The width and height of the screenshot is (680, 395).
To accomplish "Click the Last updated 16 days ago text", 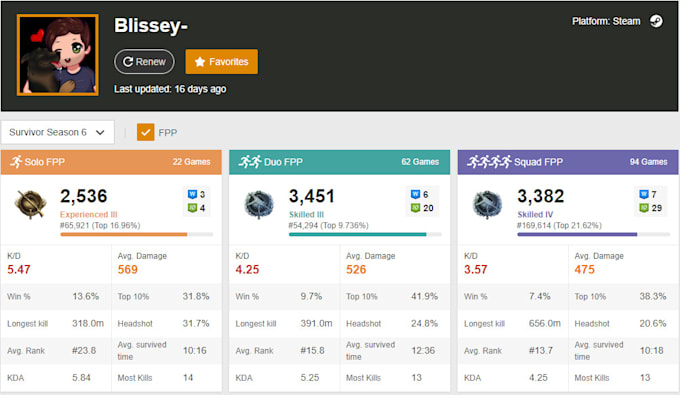I will (x=170, y=89).
